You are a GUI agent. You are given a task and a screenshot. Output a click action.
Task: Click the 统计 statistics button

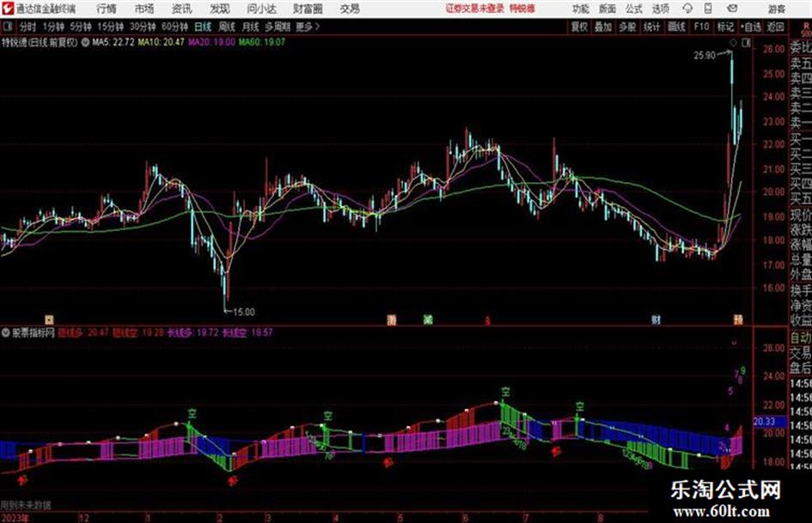coord(652,27)
